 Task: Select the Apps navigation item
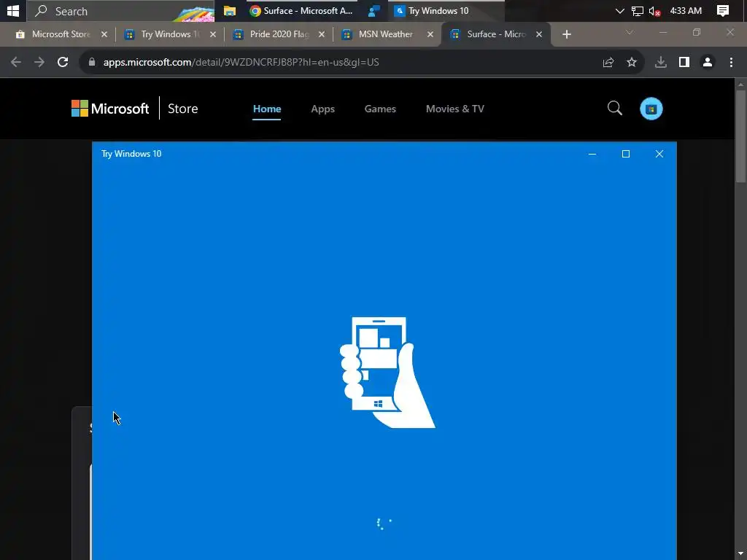322,109
